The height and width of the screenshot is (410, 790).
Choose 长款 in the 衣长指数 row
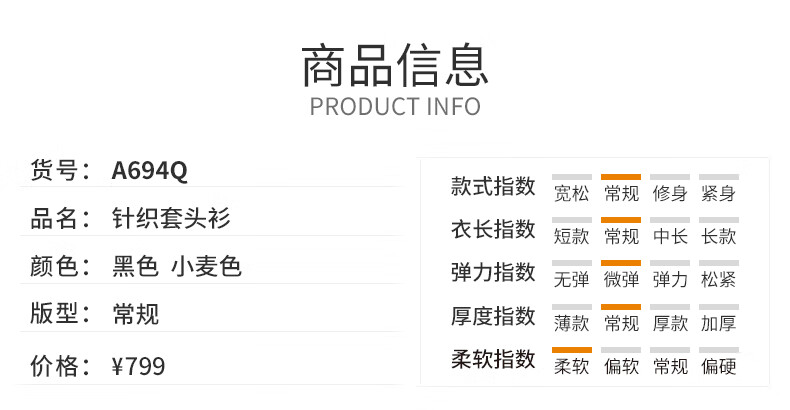pyautogui.click(x=718, y=236)
